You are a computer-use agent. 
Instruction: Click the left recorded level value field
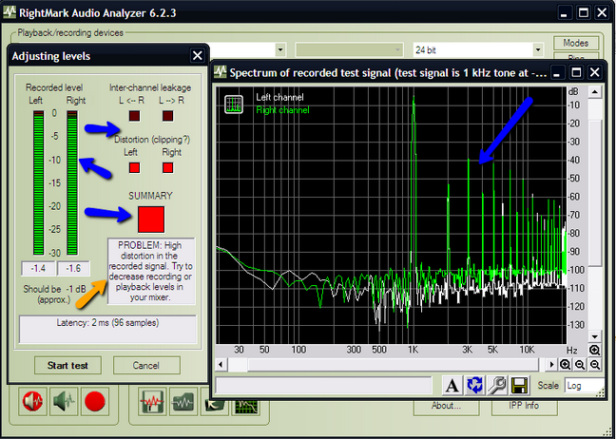(x=36, y=268)
